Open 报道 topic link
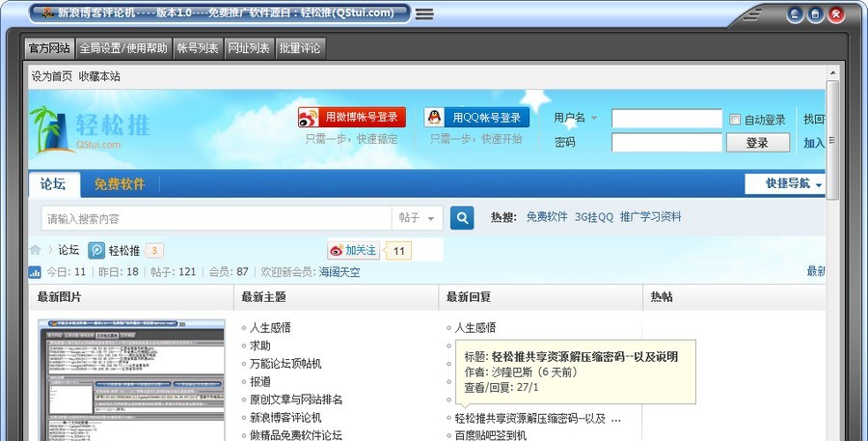The image size is (868, 441). pos(260,382)
